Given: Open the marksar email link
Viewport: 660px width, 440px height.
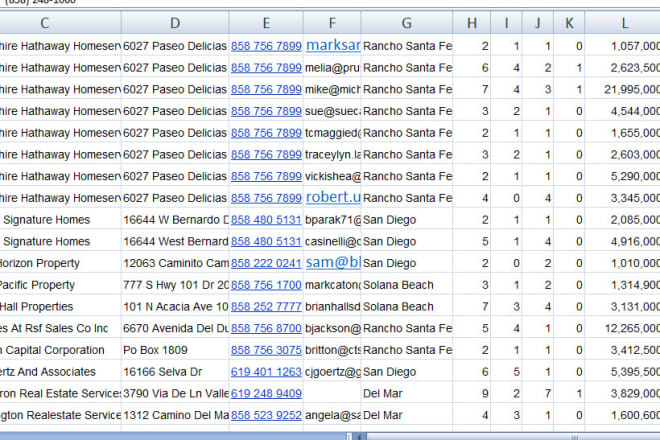Looking at the screenshot, I should pos(333,45).
